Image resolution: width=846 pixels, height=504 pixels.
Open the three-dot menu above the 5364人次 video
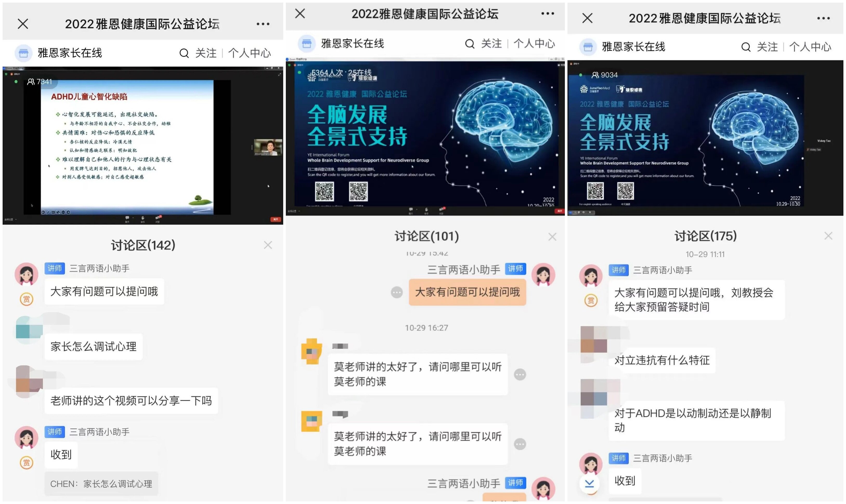pos(547,14)
